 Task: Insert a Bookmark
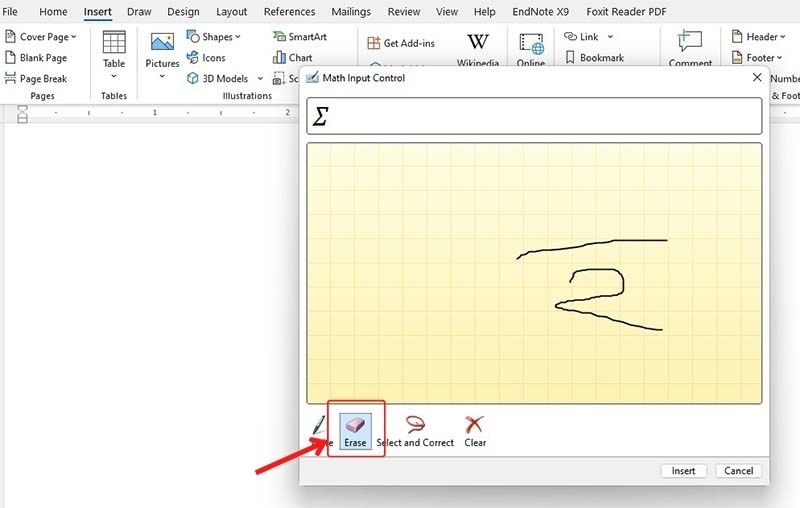tap(594, 58)
